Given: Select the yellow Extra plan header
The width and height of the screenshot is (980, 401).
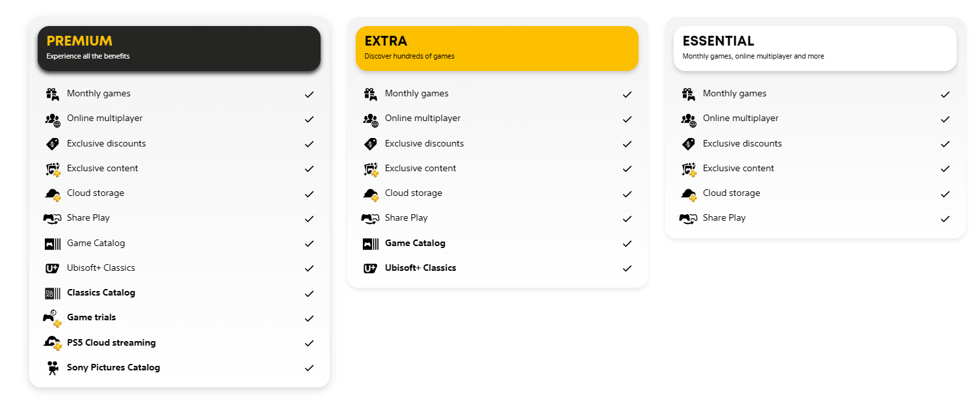Looking at the screenshot, I should [497, 48].
